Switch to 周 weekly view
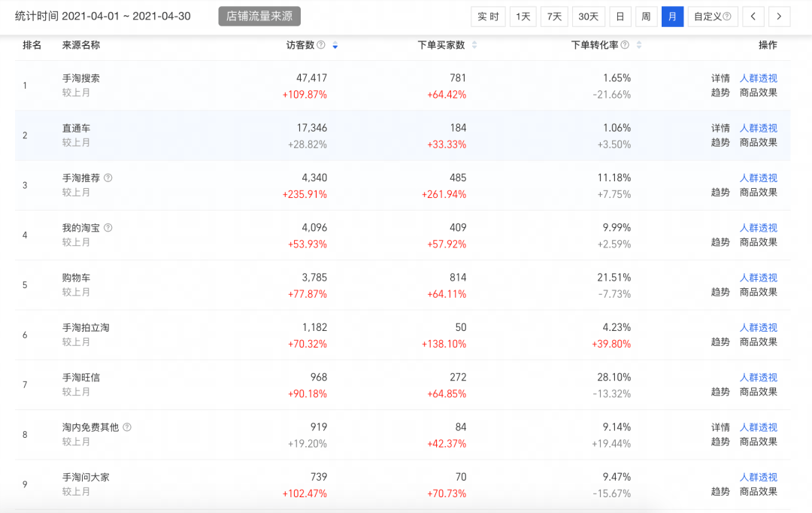Viewport: 812px width, 513px height. tap(646, 17)
